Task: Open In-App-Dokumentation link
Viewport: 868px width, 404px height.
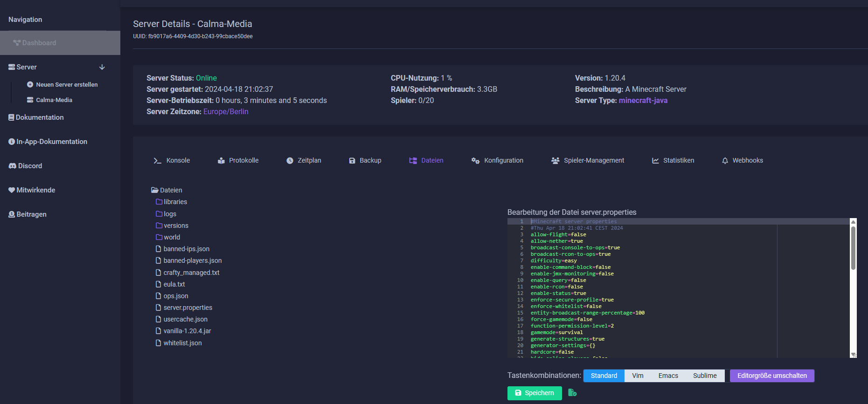Action: point(52,142)
